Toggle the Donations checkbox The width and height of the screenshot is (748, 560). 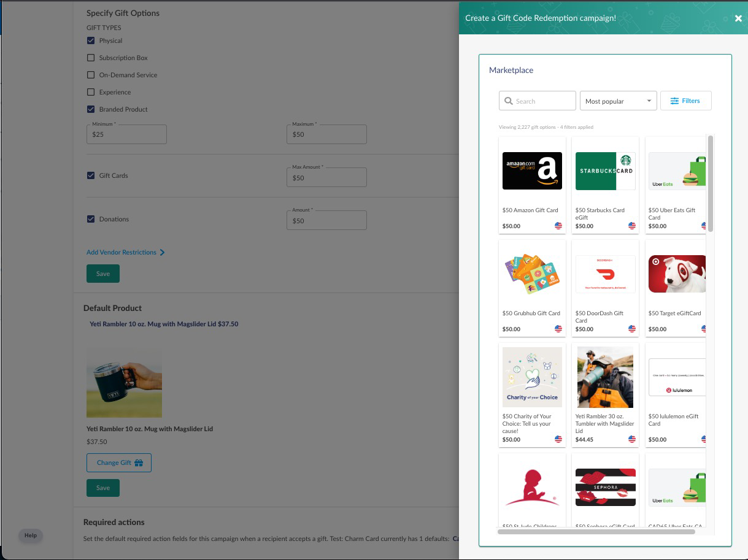[x=91, y=219]
